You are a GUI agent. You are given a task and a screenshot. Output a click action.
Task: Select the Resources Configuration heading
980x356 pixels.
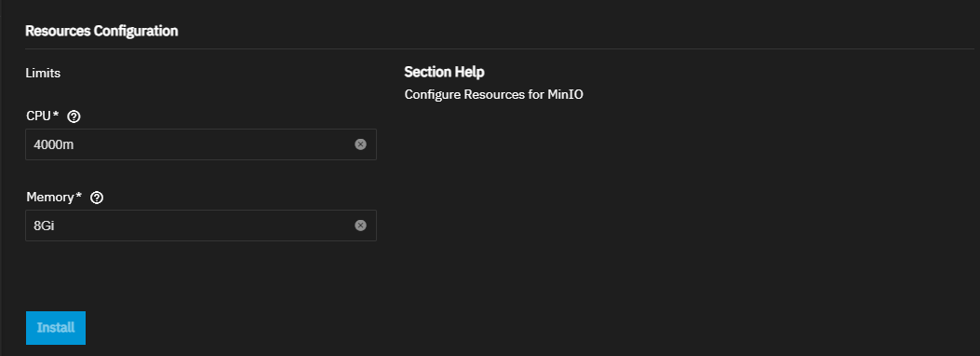(101, 31)
